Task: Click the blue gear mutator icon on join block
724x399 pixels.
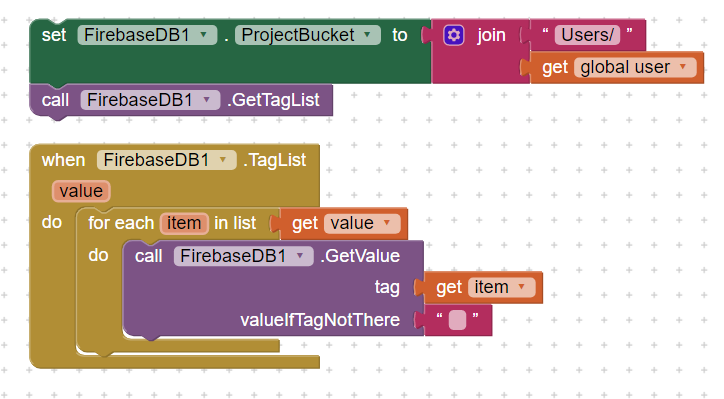Action: click(453, 35)
